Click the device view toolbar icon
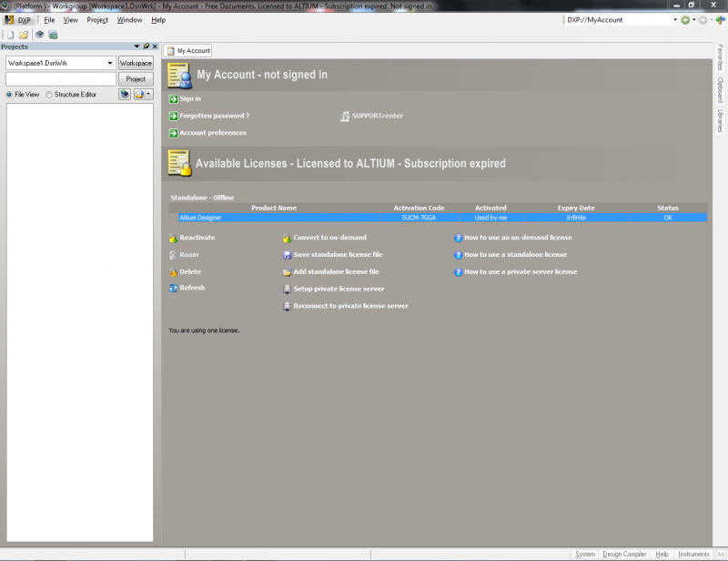728x561 pixels. 40,35
